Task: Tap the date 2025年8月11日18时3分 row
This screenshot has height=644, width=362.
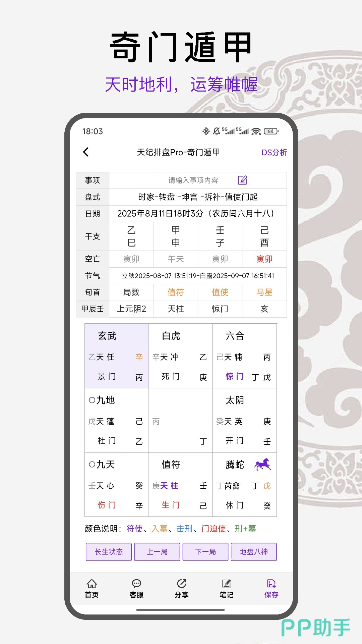Action: (198, 214)
